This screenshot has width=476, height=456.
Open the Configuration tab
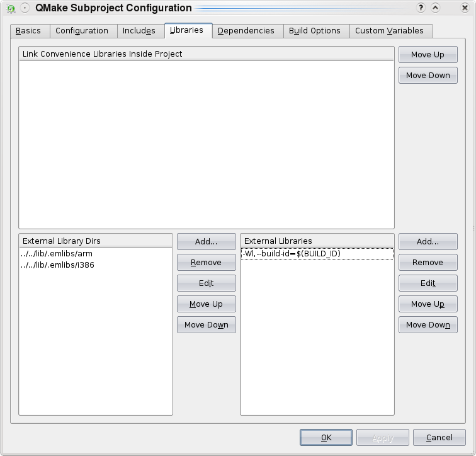click(82, 31)
